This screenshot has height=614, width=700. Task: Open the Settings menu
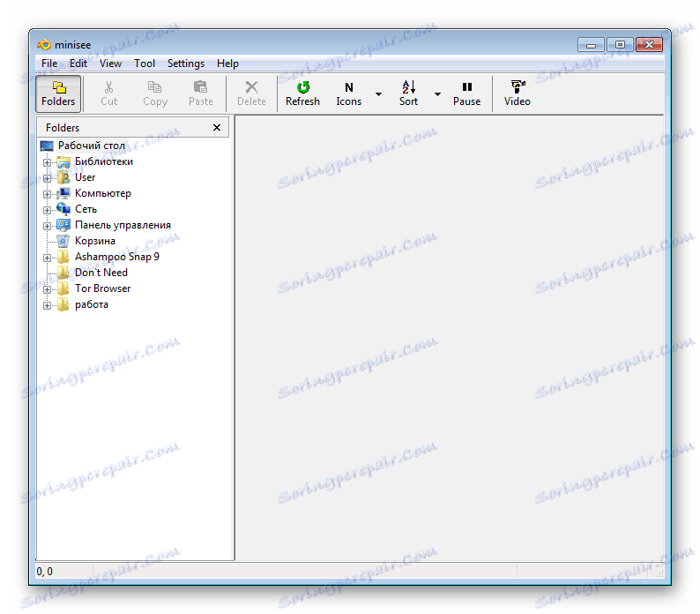(186, 64)
